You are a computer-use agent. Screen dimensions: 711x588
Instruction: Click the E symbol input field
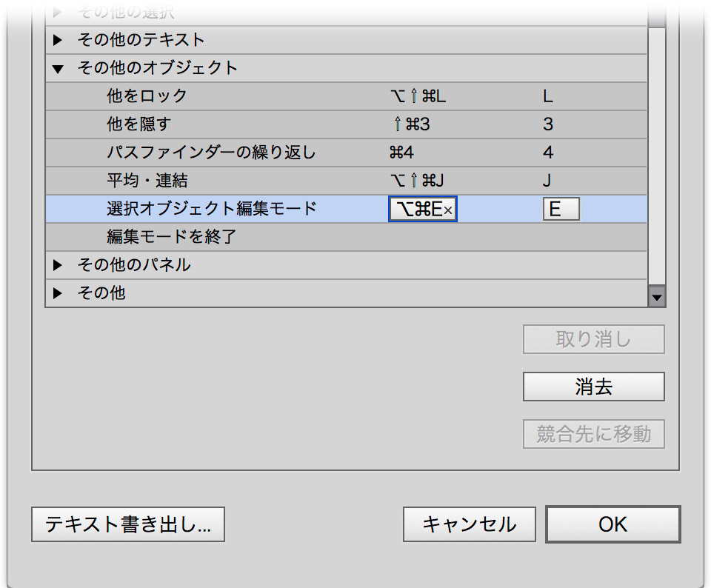click(x=561, y=209)
